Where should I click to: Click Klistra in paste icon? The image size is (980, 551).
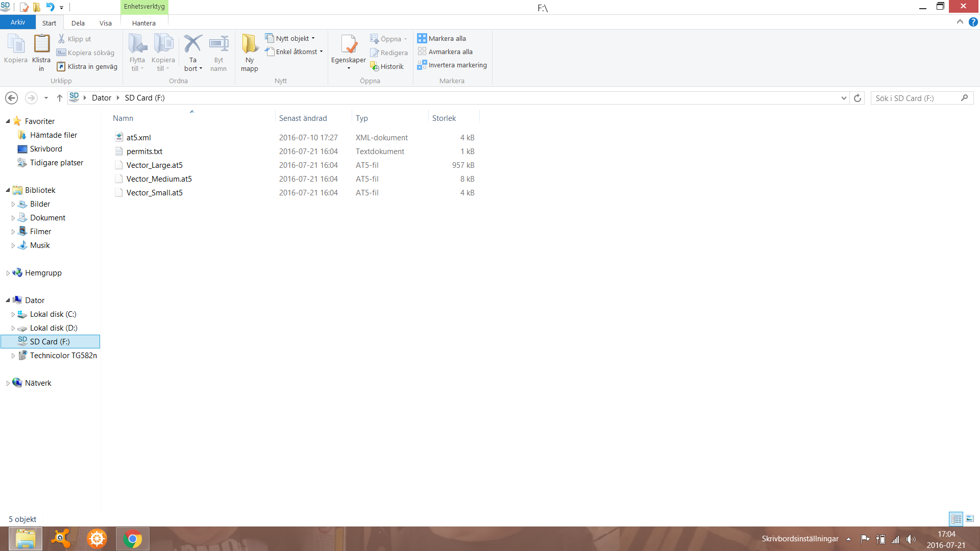[41, 44]
